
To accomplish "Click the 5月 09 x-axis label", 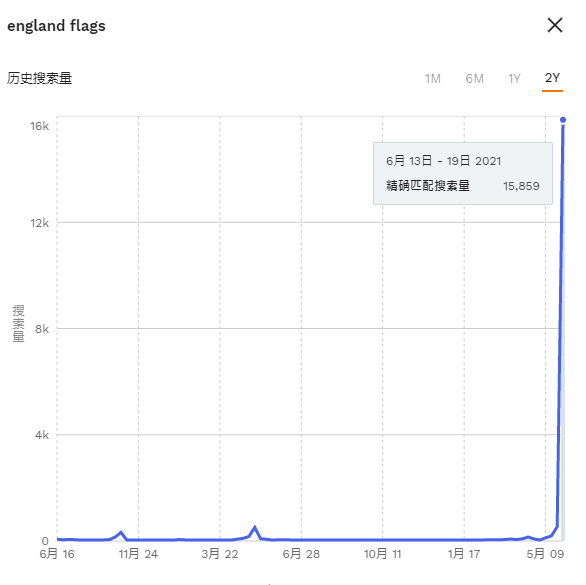I will (x=545, y=554).
